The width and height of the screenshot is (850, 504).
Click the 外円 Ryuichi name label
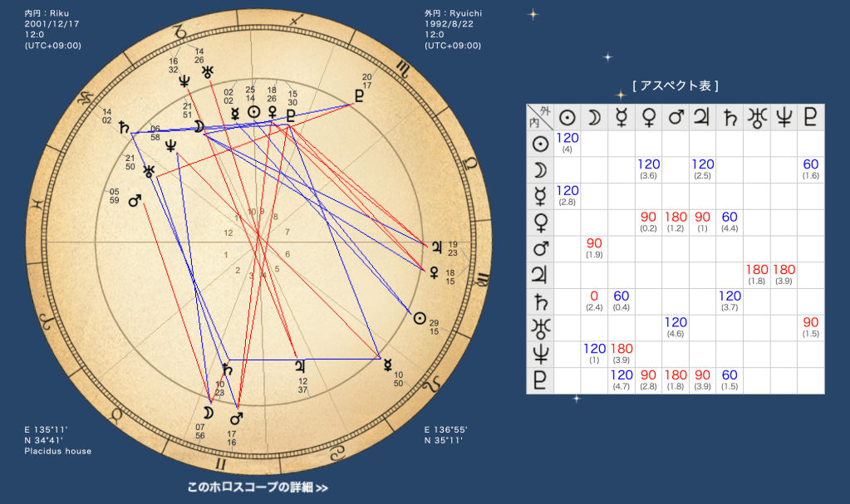(453, 14)
